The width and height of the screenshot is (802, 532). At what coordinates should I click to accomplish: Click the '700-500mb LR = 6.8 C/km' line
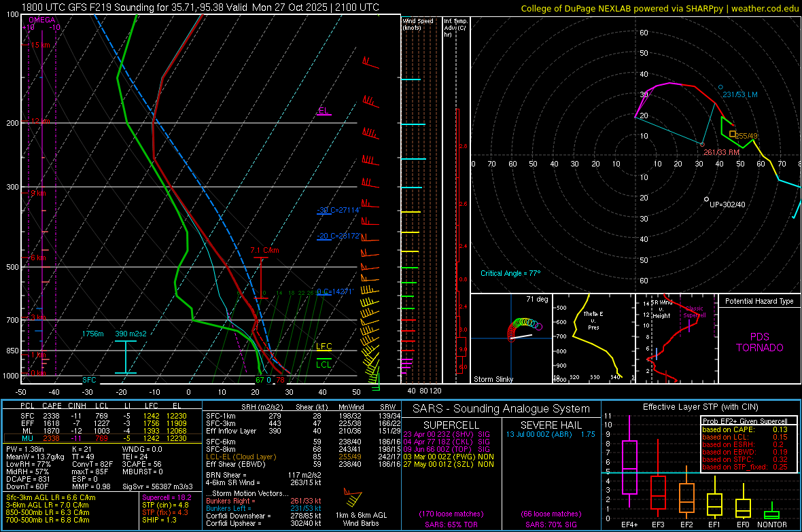(x=48, y=520)
